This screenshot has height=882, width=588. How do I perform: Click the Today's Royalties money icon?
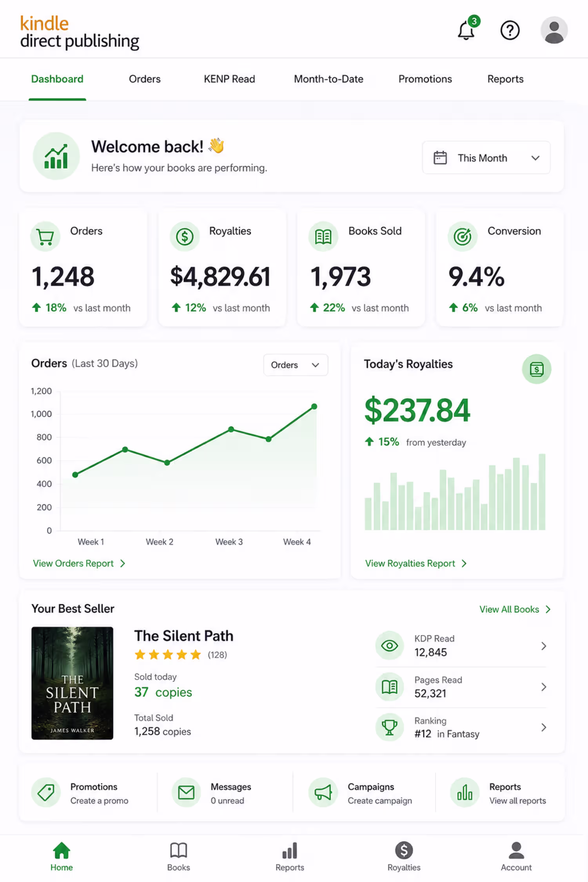537,369
